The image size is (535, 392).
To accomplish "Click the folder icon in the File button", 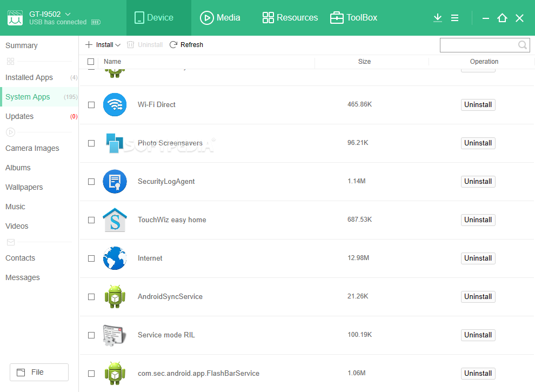I will coord(21,372).
